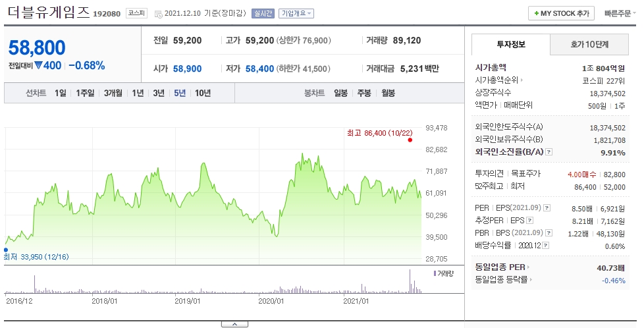Click the 동일업종 PER value 40.73배

(x=610, y=268)
